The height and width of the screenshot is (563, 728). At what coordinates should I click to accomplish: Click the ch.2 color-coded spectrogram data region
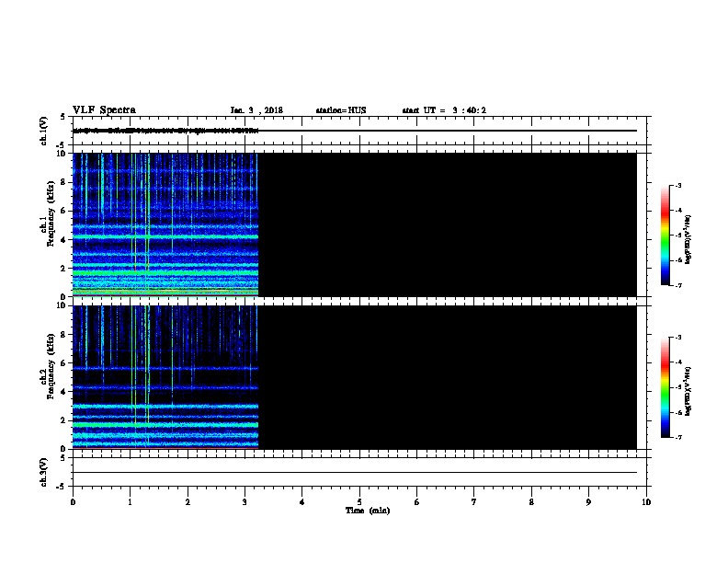coord(165,377)
